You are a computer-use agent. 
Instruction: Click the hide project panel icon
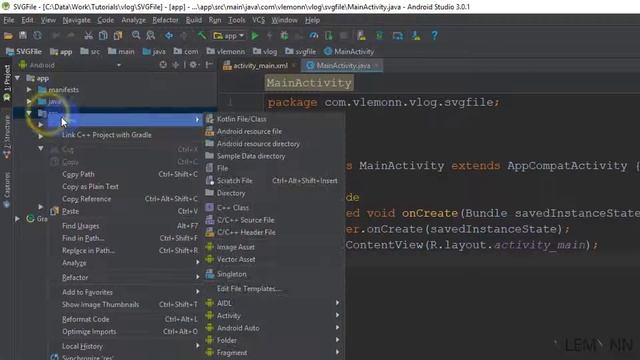[209, 65]
